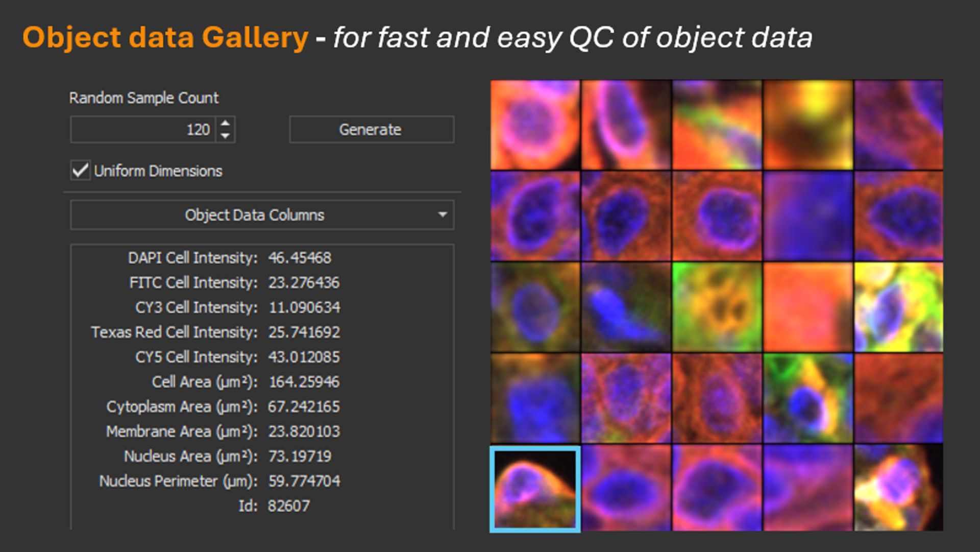Viewport: 980px width, 552px height.
Task: Click the Id value 82607
Action: (x=288, y=506)
